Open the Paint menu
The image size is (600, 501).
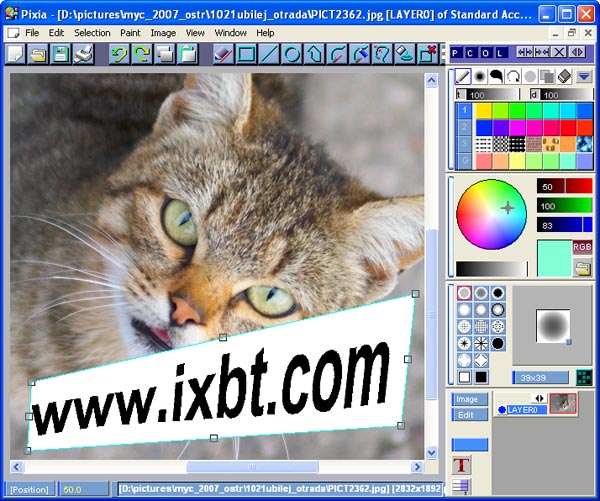(x=130, y=33)
